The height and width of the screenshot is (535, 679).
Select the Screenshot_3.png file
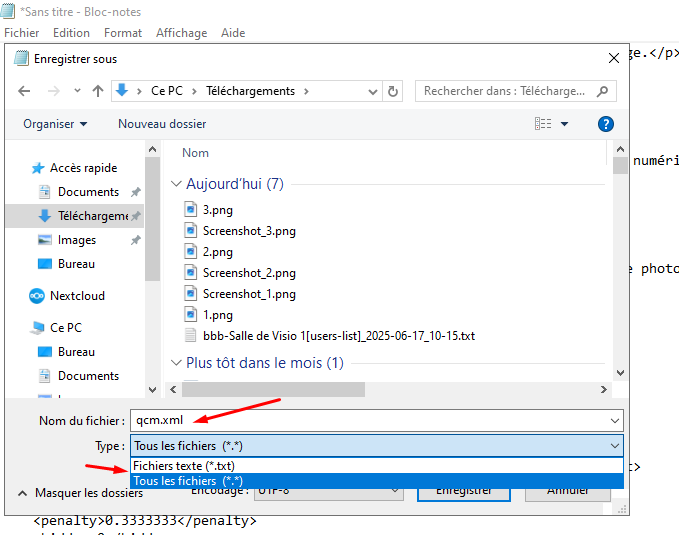(x=249, y=231)
